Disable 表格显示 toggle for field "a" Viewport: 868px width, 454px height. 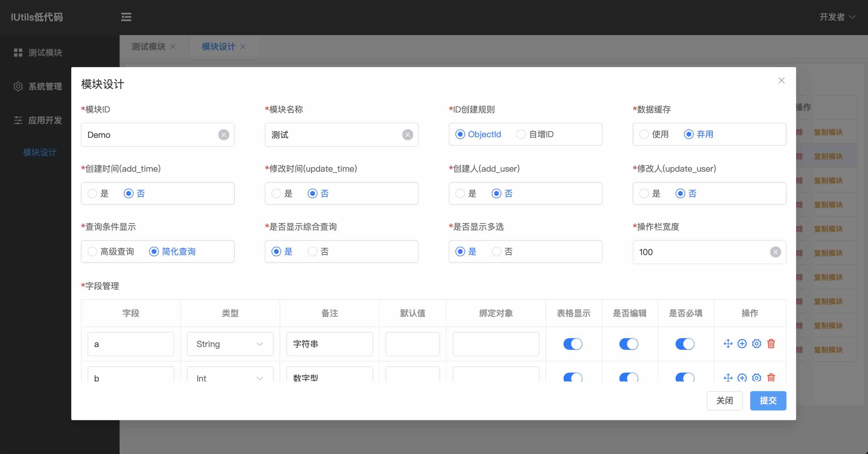click(573, 344)
